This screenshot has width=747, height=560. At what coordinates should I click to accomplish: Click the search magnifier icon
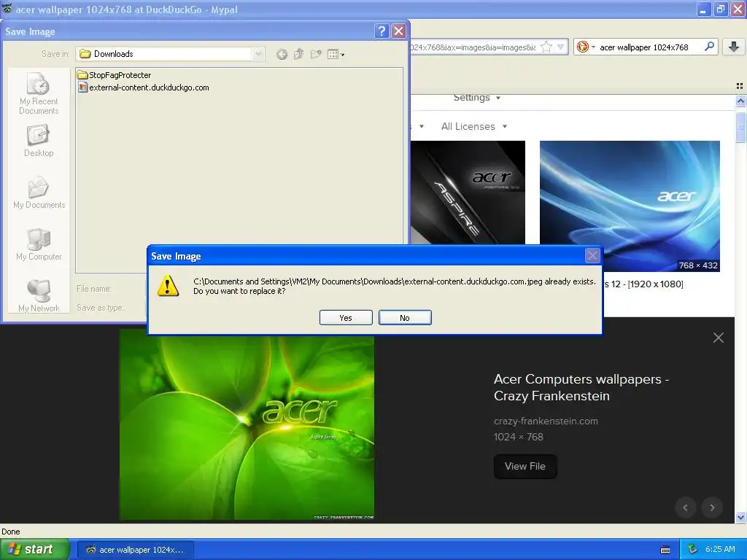(709, 46)
